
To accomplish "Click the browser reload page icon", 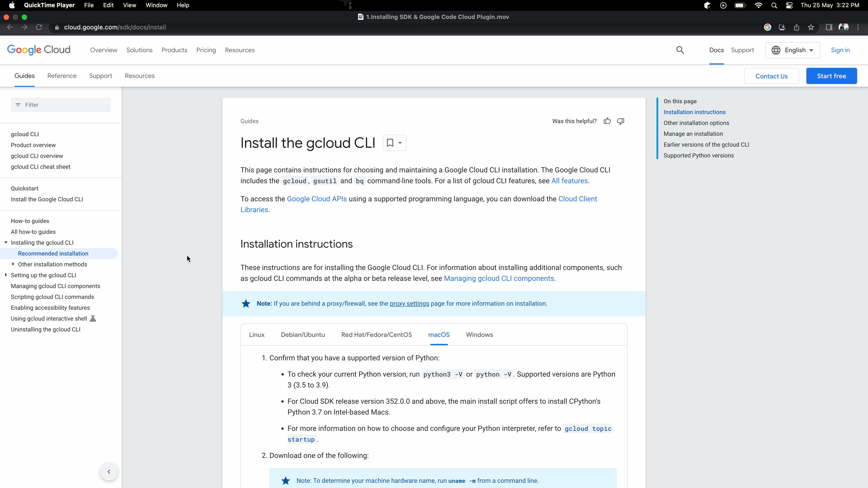I will click(39, 27).
